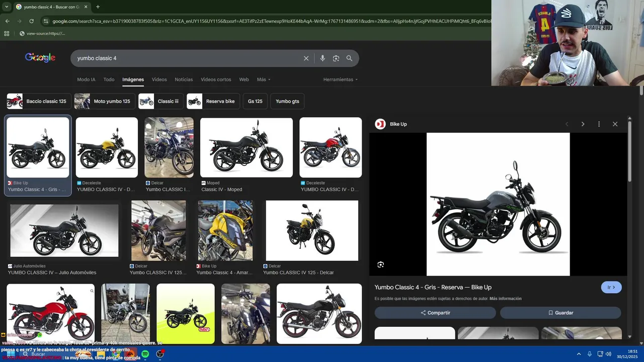Image resolution: width=644 pixels, height=362 pixels.
Task: Open Más información copyright link
Action: pos(505,299)
